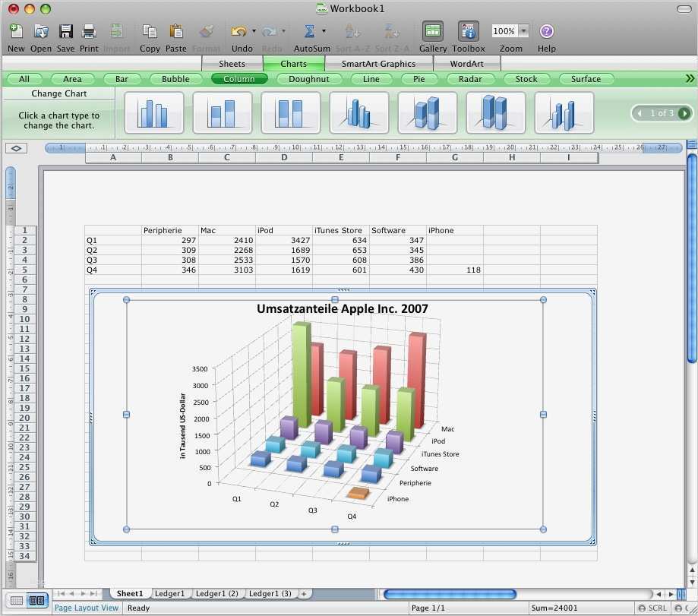The width and height of the screenshot is (698, 616).
Task: Go to previous chart gallery page
Action: (x=640, y=113)
